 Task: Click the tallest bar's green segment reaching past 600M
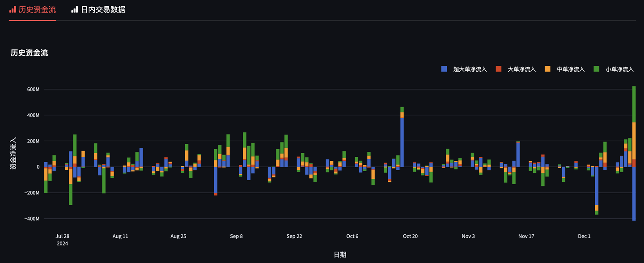click(x=634, y=104)
